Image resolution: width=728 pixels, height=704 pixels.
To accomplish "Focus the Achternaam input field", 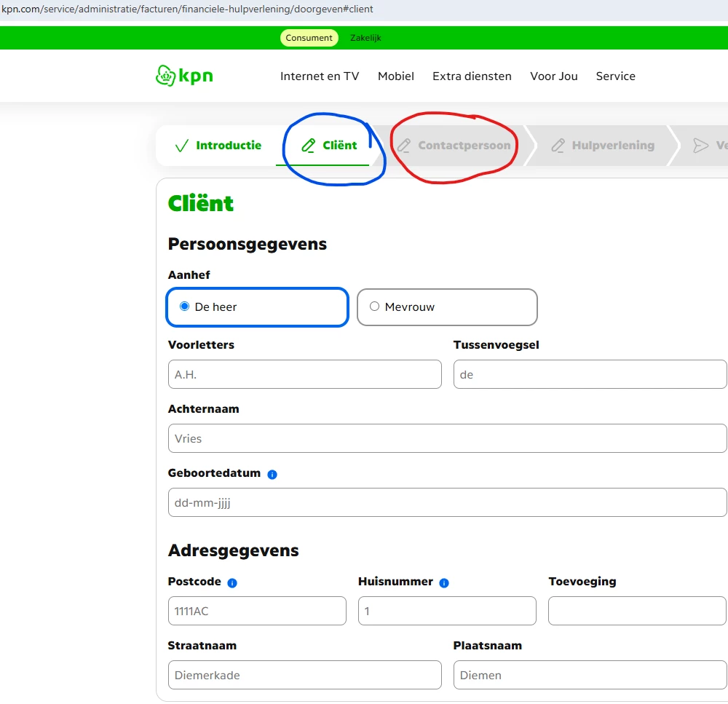I will [x=447, y=438].
